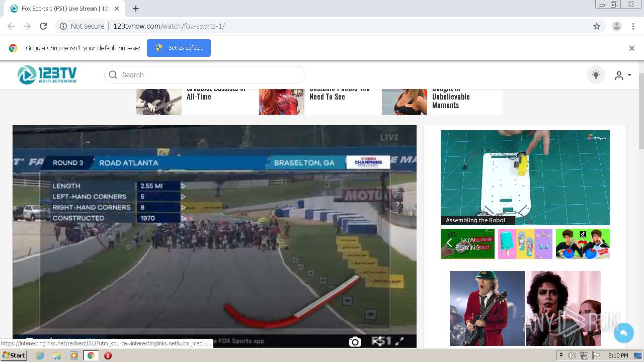Open Greatest Bassists of All-Time ad
644x362 pixels.
tap(216, 93)
